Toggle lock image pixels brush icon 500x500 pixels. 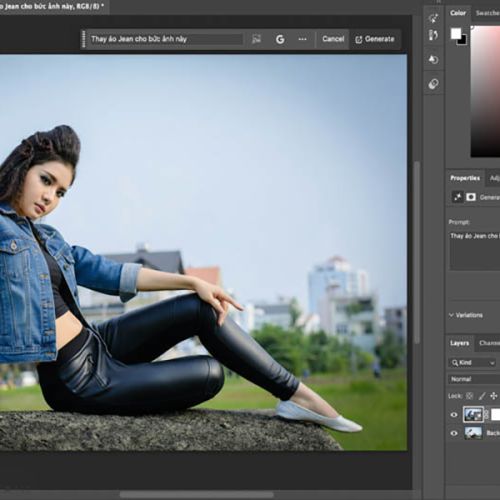tap(482, 396)
